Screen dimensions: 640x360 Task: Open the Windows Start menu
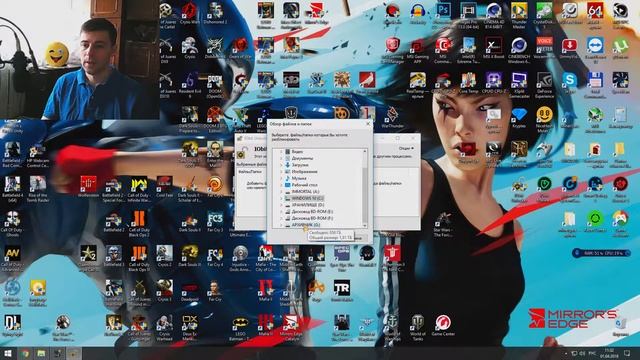point(7,353)
